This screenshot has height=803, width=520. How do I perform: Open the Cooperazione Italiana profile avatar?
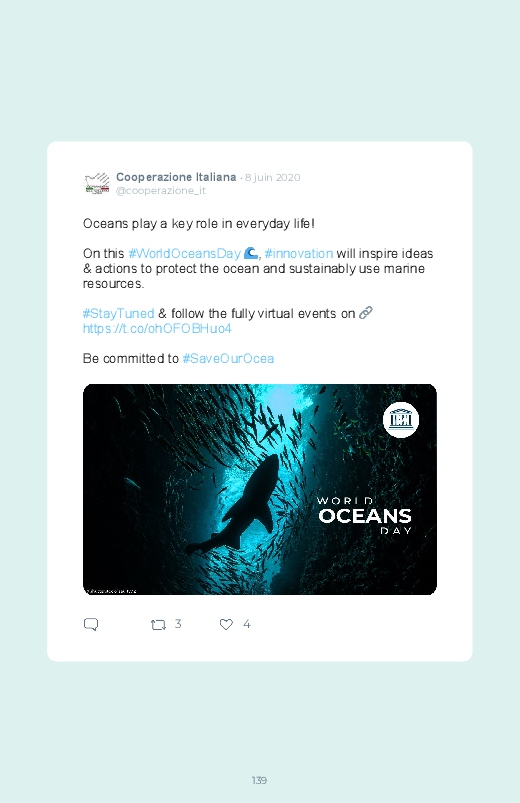tap(97, 183)
